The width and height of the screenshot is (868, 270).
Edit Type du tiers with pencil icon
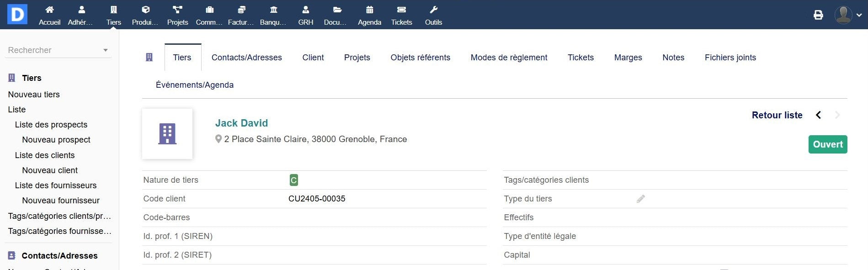[x=641, y=199]
